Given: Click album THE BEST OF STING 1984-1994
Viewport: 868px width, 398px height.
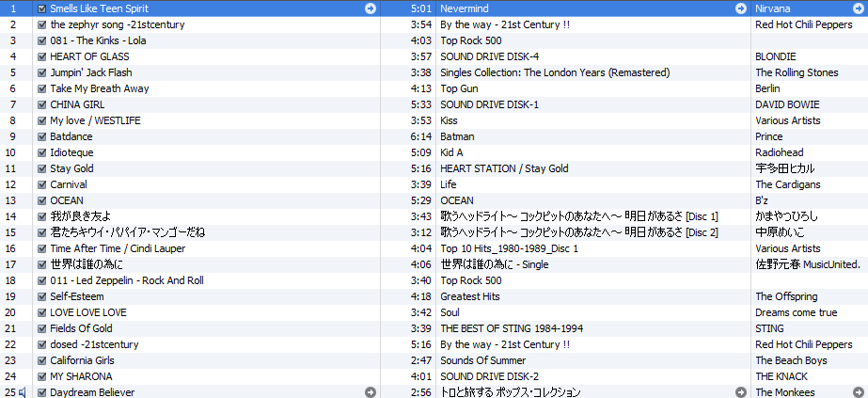Looking at the screenshot, I should click(x=512, y=328).
